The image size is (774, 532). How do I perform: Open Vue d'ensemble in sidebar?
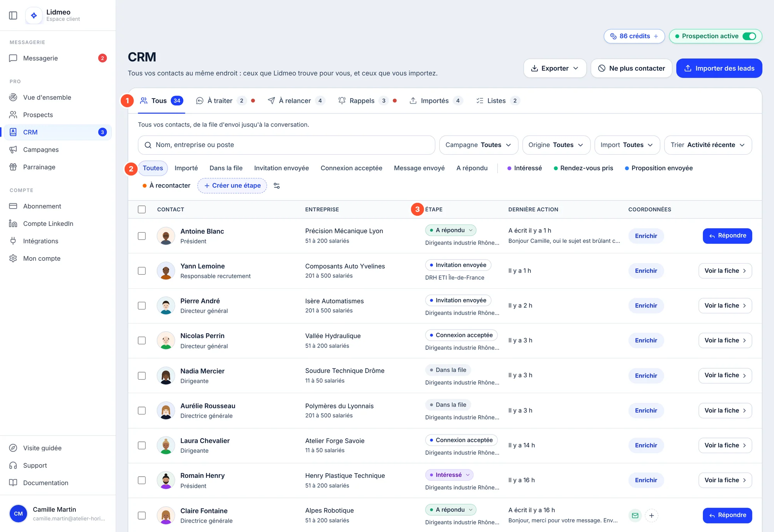point(58,97)
